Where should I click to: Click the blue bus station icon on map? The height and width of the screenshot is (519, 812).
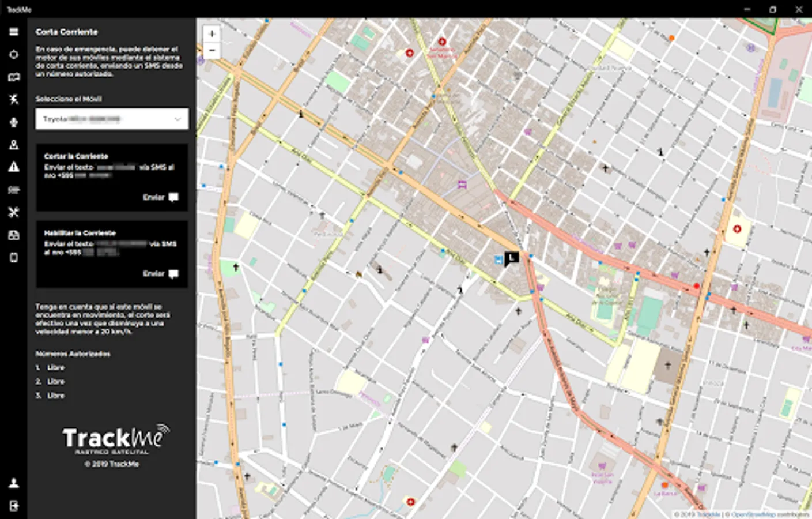498,260
